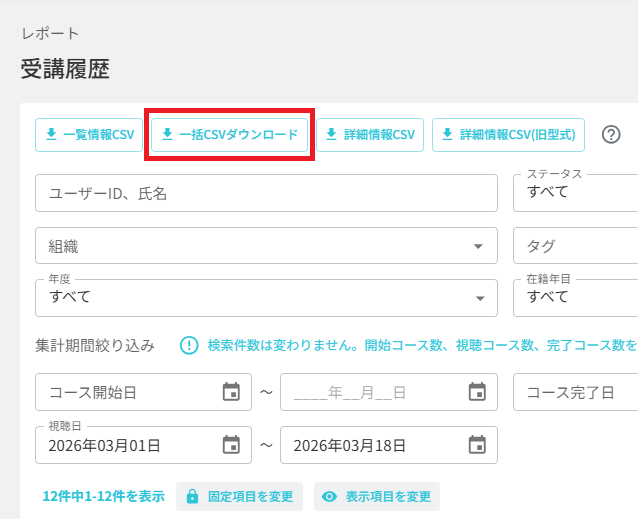Click 詳細情報CSV(旧型式) download button

click(508, 135)
